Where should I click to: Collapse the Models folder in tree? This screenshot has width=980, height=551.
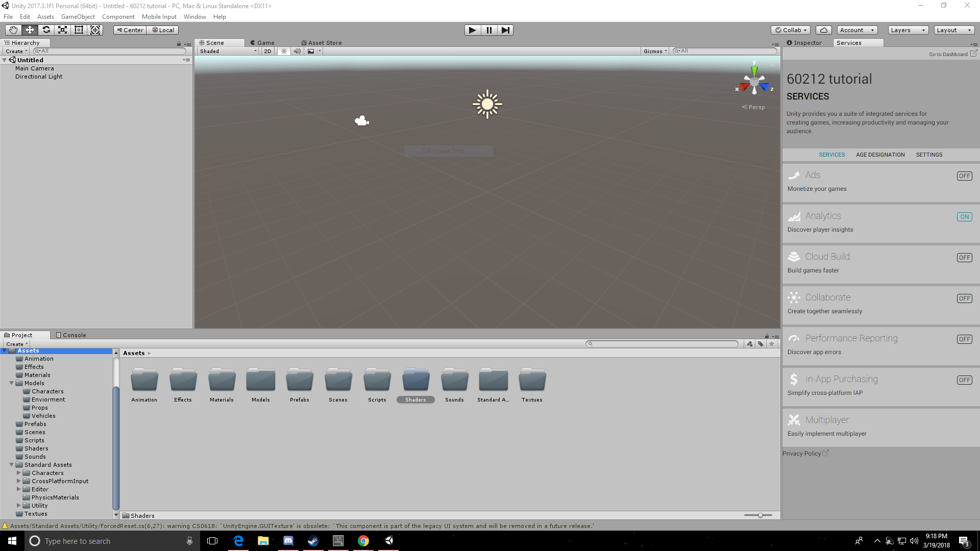(x=11, y=383)
